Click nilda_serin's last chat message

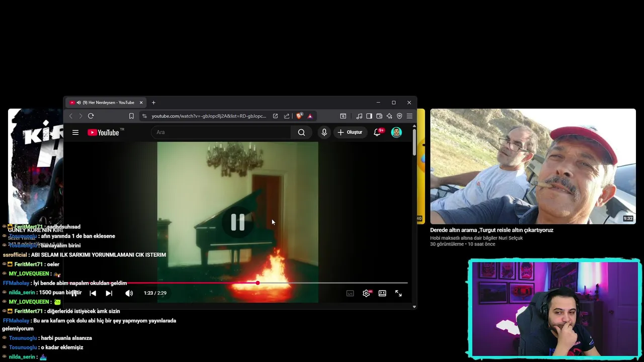point(43,357)
